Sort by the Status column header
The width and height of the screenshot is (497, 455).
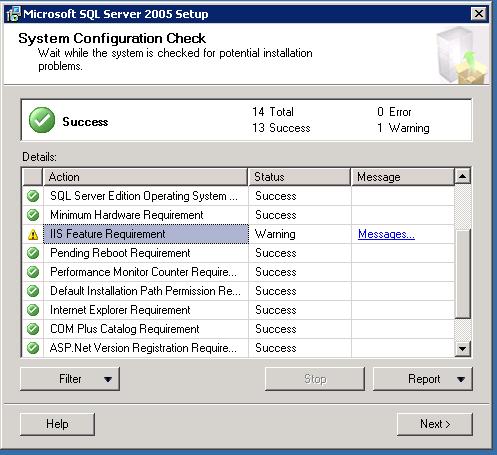(299, 177)
